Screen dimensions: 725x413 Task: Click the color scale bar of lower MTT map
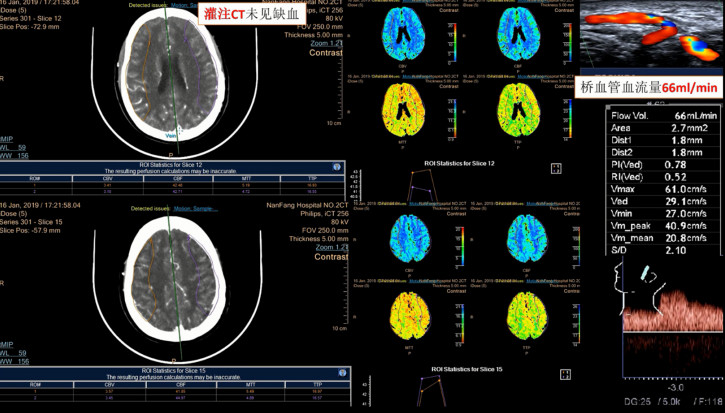pyautogui.click(x=461, y=326)
